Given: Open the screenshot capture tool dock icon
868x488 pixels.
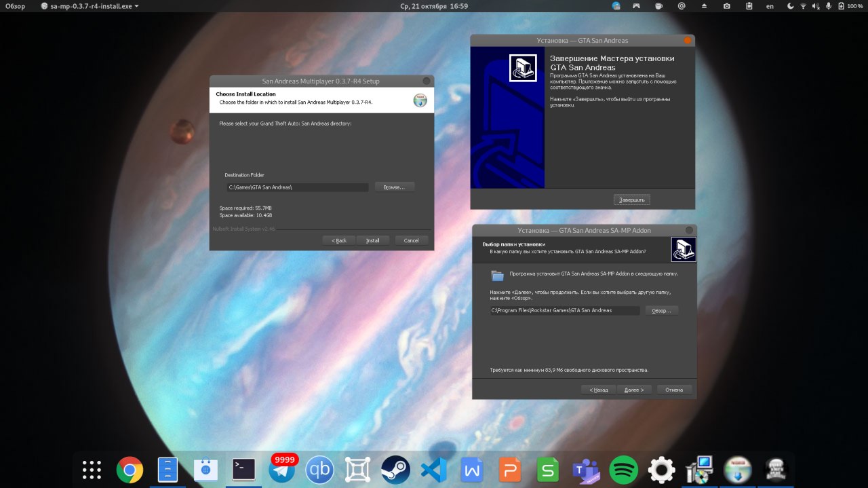Looking at the screenshot, I should click(357, 470).
